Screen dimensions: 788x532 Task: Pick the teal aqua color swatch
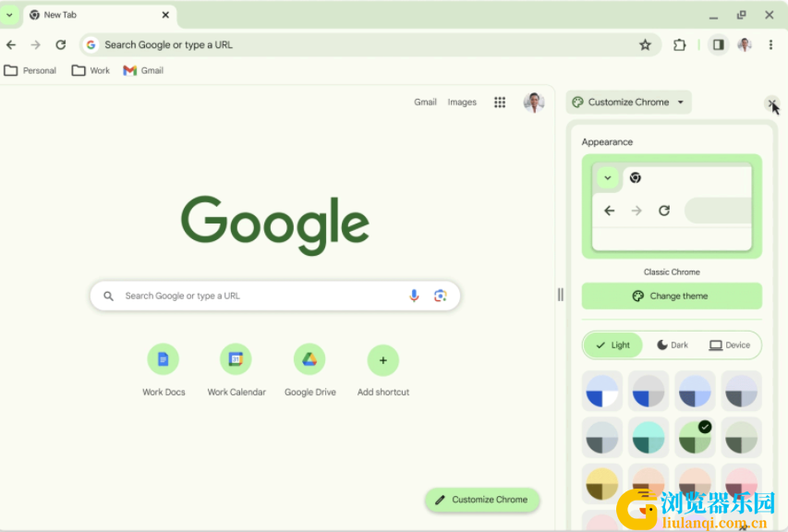pos(649,438)
